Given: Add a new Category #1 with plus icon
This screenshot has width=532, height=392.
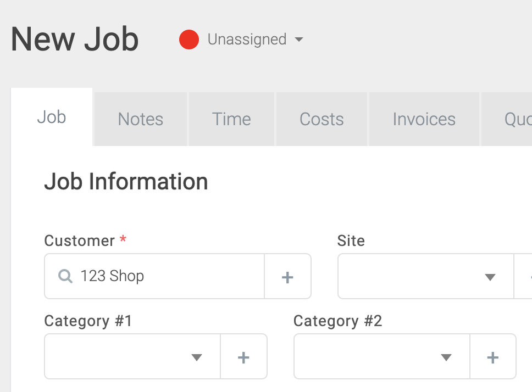Looking at the screenshot, I should (243, 357).
